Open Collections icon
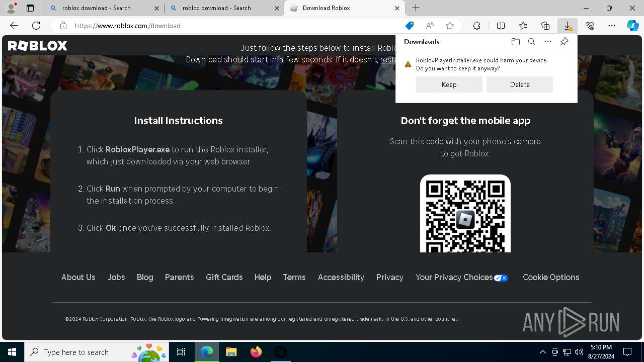The image size is (644, 362). click(545, 26)
